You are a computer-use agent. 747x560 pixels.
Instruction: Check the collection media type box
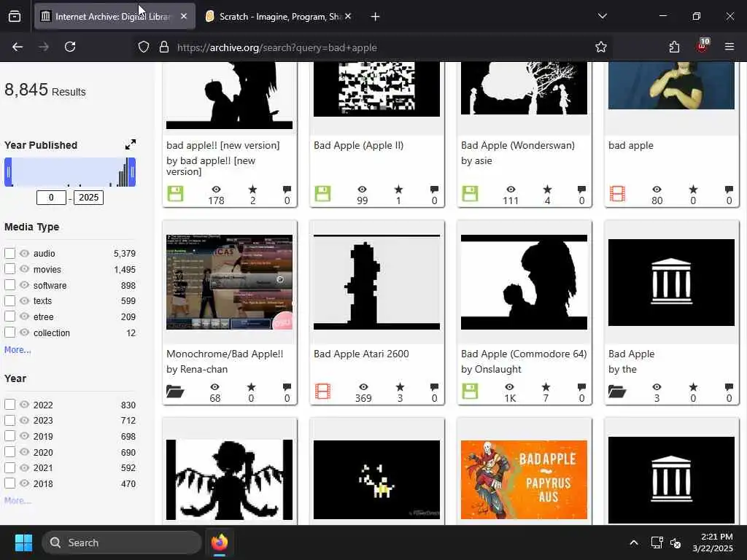(10, 332)
